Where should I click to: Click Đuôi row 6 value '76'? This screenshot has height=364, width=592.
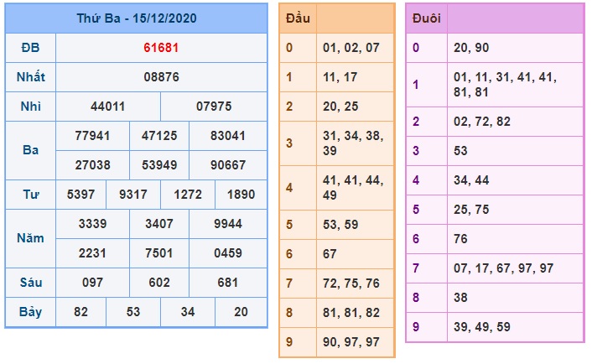[x=460, y=239]
